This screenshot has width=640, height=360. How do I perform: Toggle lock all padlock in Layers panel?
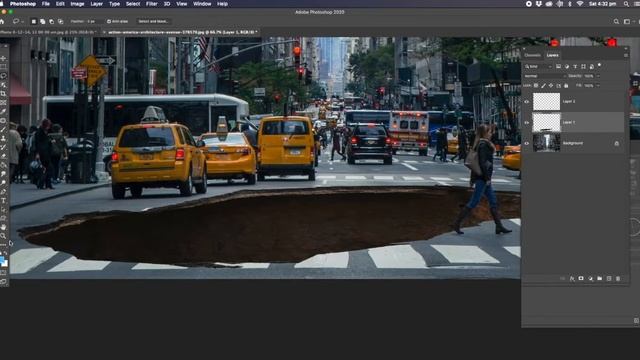pyautogui.click(x=566, y=86)
